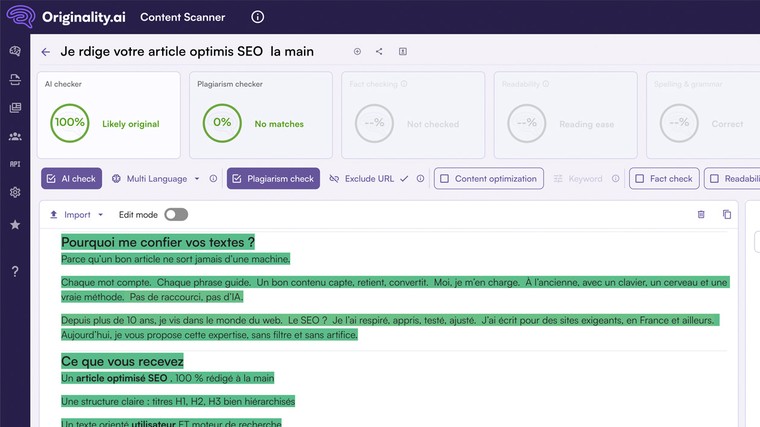The height and width of the screenshot is (427, 760).
Task: Click the info icon after Multi Language
Action: (x=213, y=178)
